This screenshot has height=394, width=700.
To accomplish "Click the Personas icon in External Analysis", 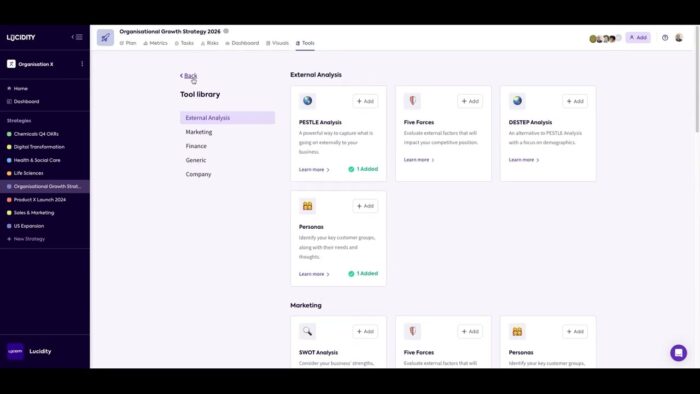I will [x=307, y=206].
